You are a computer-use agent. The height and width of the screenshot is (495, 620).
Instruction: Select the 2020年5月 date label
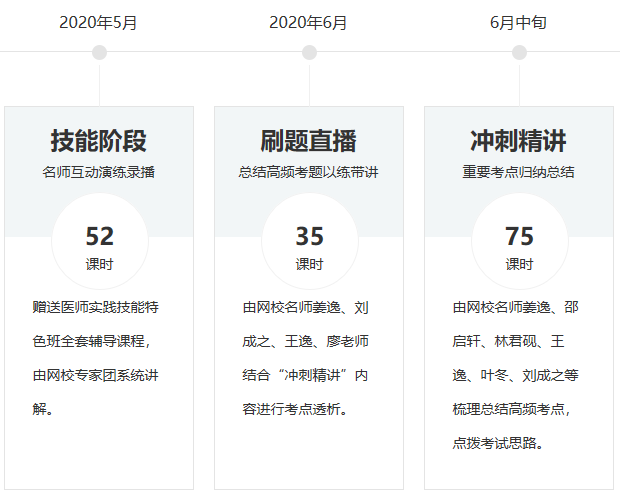pos(99,22)
